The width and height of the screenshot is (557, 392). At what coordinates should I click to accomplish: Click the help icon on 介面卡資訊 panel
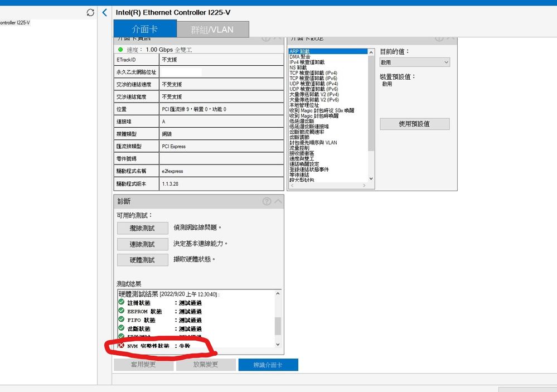click(267, 38)
